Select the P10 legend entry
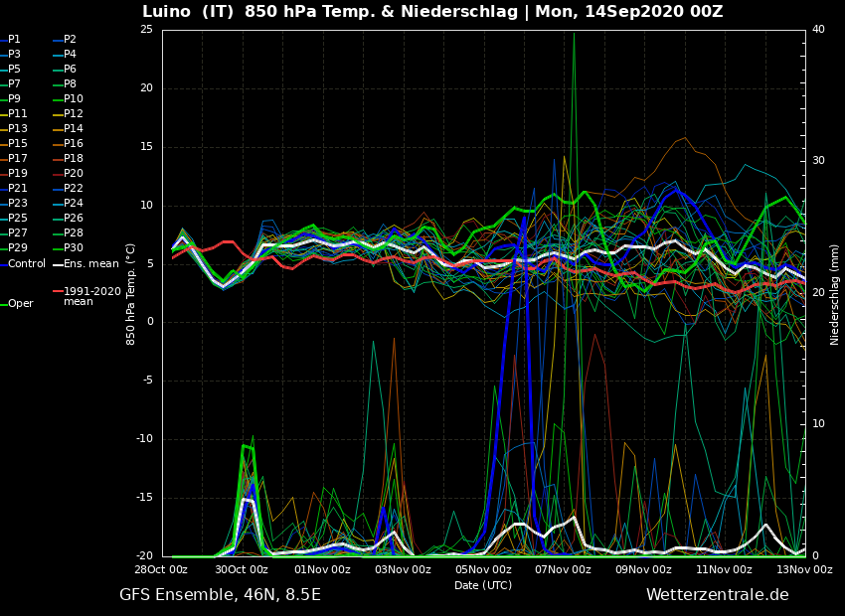This screenshot has width=845, height=616. [x=74, y=99]
